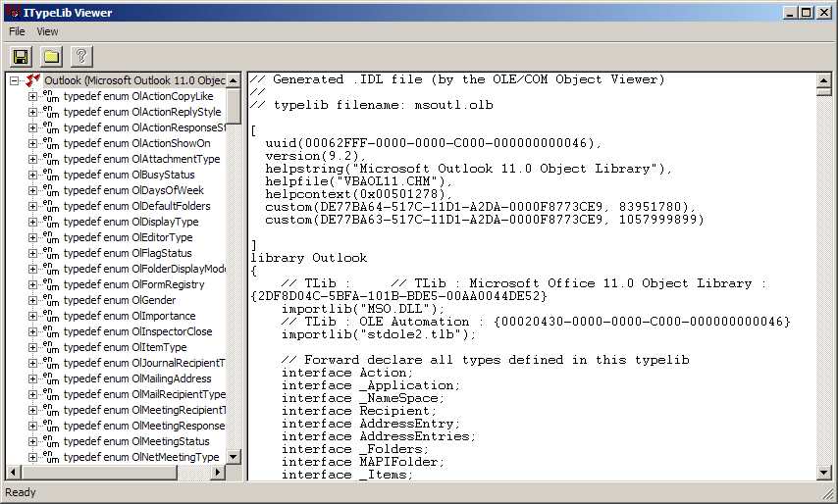Viewport: 838px width, 504px height.
Task: Expand the OlImportance enum node
Action: click(x=32, y=316)
